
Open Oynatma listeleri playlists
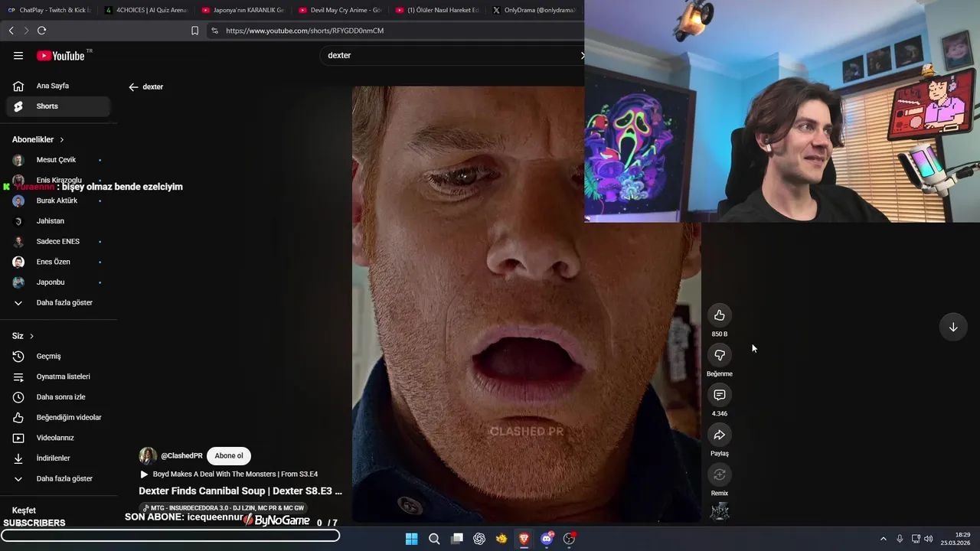click(59, 377)
